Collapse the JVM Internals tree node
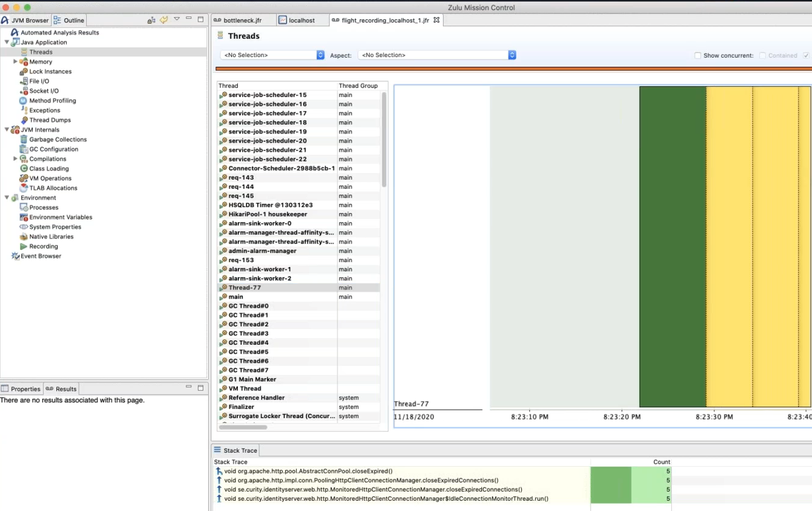Viewport: 812px width, 511px height. 7,130
